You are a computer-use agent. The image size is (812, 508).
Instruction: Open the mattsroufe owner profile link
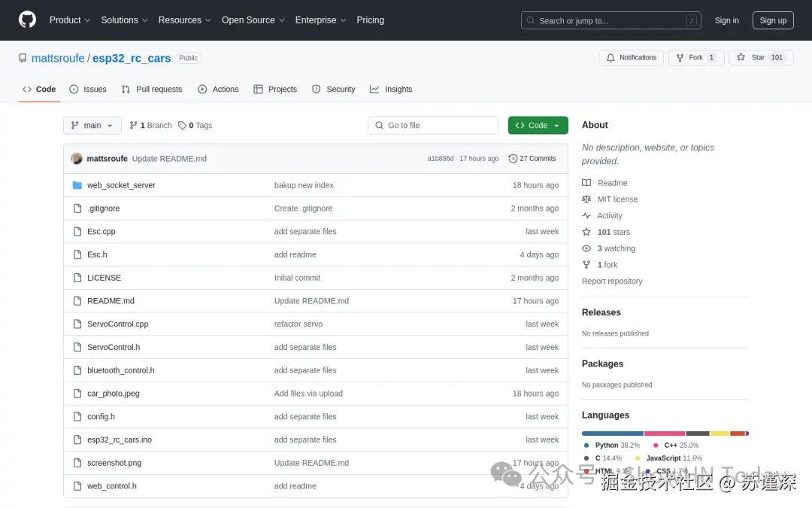coord(58,58)
